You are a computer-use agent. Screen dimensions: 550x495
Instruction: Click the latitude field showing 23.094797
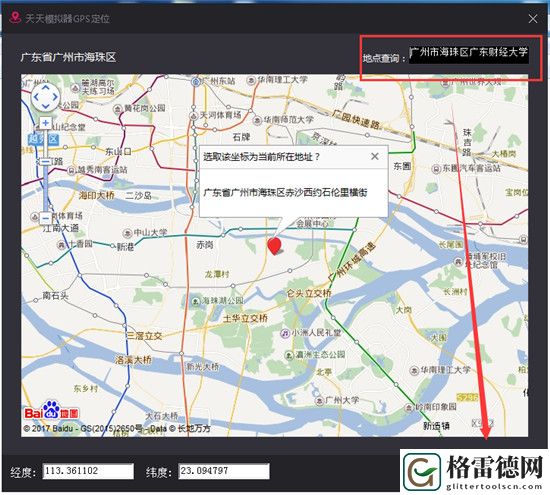pyautogui.click(x=224, y=471)
